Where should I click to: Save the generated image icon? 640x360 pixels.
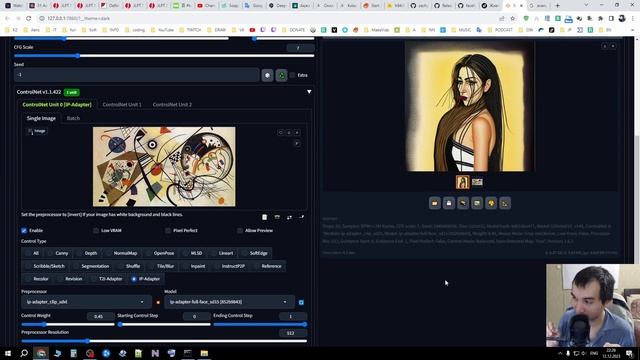(x=449, y=203)
